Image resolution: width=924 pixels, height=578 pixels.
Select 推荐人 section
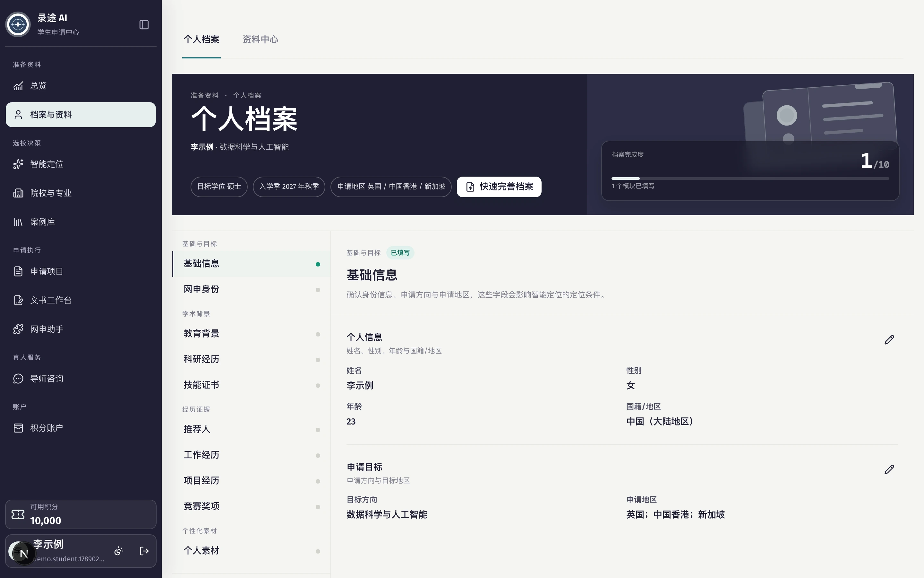coord(251,429)
